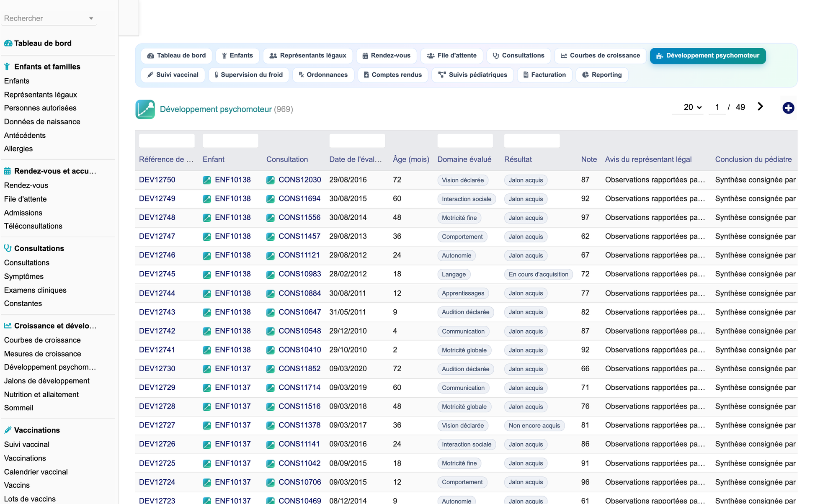815x504 pixels.
Task: Open the Rechercher dropdown
Action: (x=49, y=18)
